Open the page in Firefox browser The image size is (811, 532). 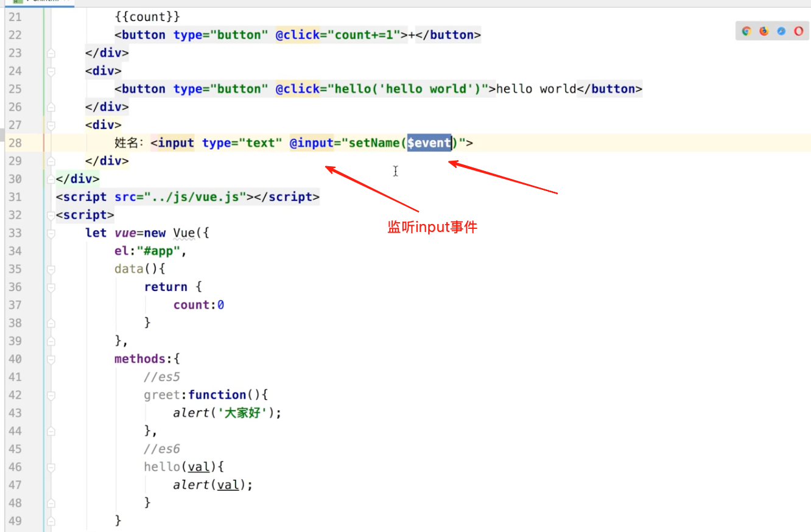click(x=764, y=31)
